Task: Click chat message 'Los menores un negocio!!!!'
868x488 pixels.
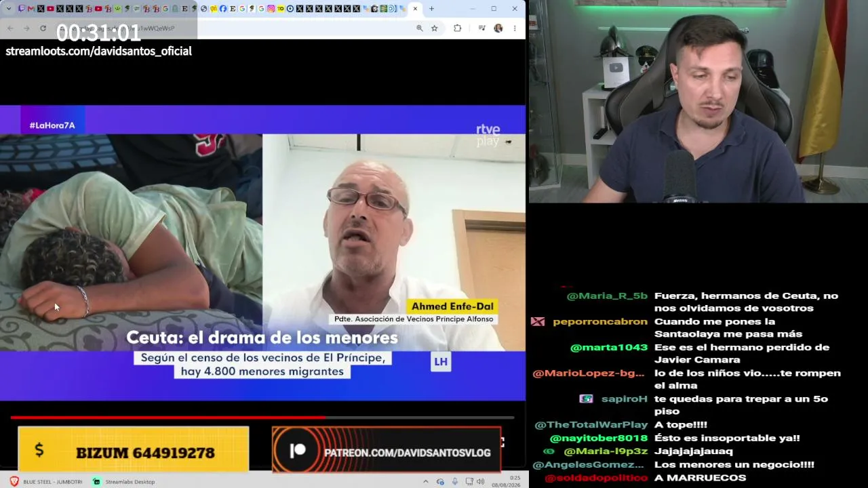Action: 734,465
